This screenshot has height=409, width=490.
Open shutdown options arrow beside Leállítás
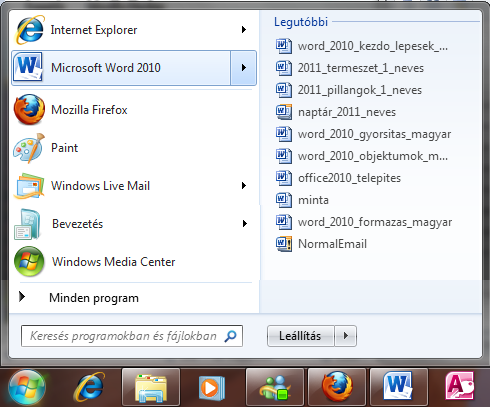346,336
